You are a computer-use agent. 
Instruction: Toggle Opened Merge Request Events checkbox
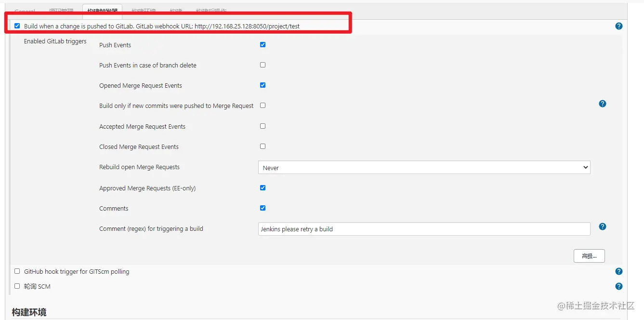pyautogui.click(x=263, y=85)
